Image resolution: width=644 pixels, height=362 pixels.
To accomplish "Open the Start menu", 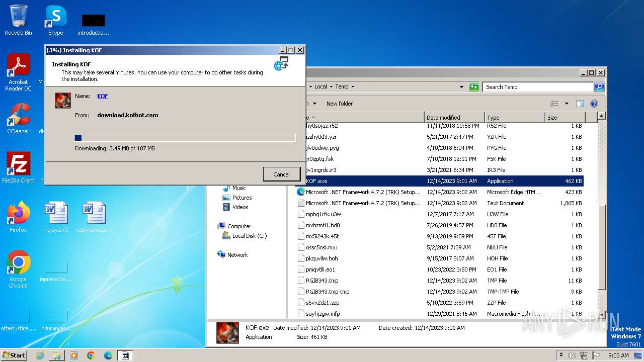I will click(x=14, y=355).
